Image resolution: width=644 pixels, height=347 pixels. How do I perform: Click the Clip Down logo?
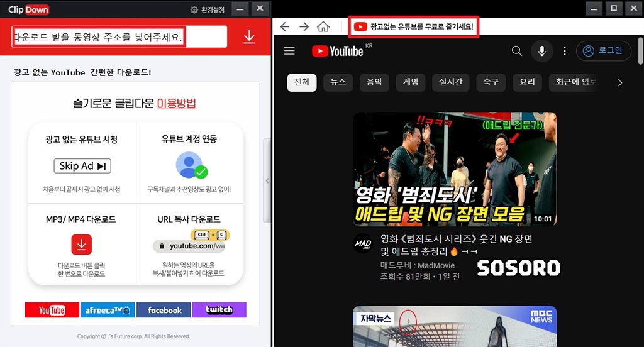pos(28,9)
